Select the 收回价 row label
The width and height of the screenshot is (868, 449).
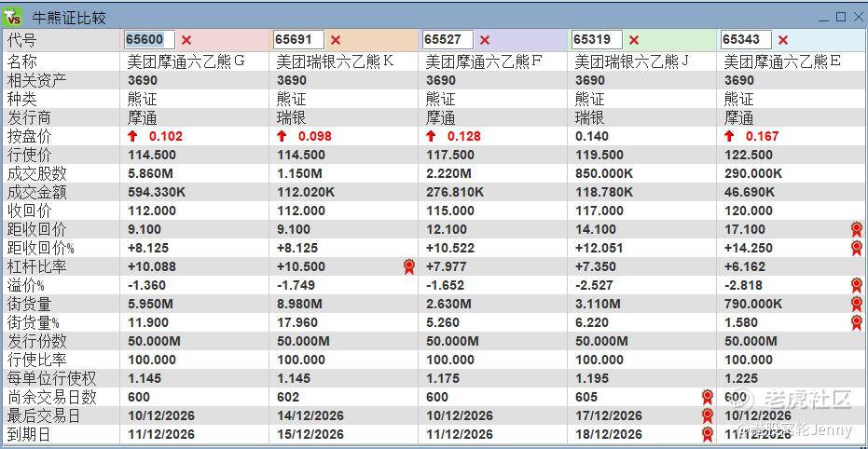pyautogui.click(x=29, y=211)
